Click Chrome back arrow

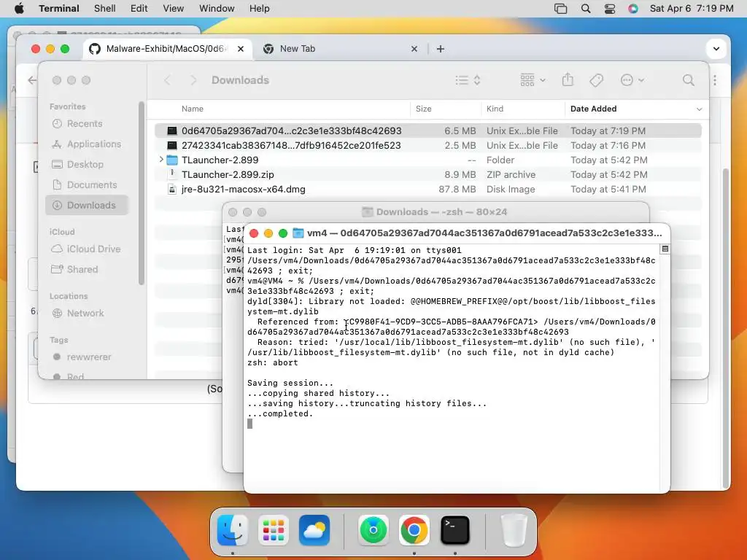31,80
